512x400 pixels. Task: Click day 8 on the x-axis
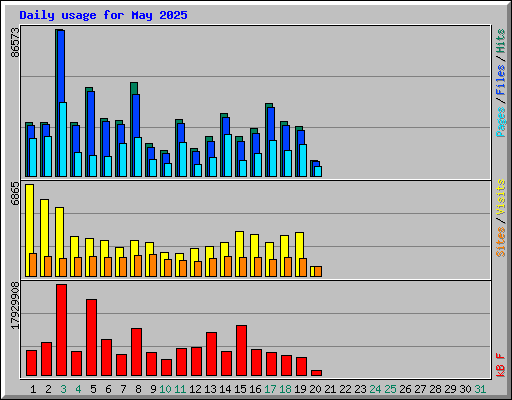138,389
